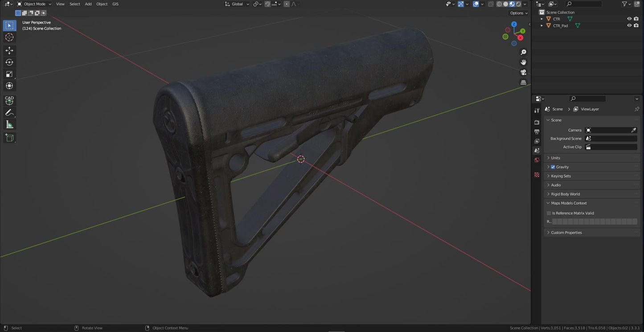Select the Cursor tool
This screenshot has width=644, height=332.
(x=9, y=37)
